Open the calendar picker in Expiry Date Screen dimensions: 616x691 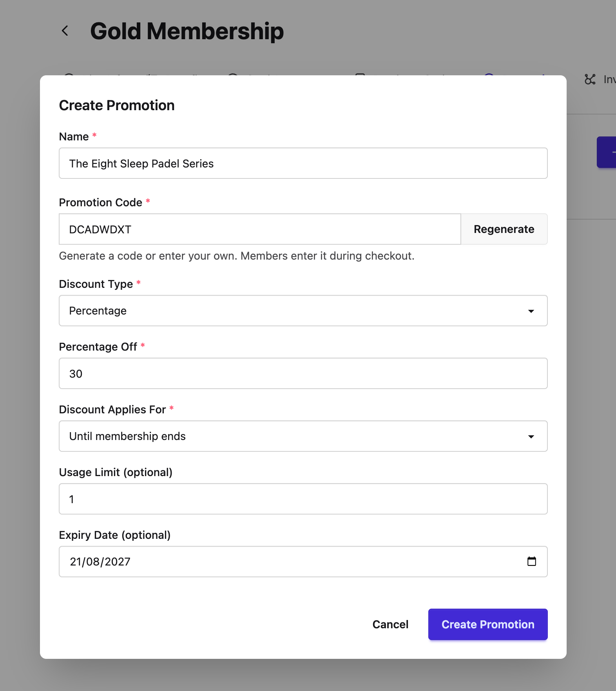click(531, 561)
